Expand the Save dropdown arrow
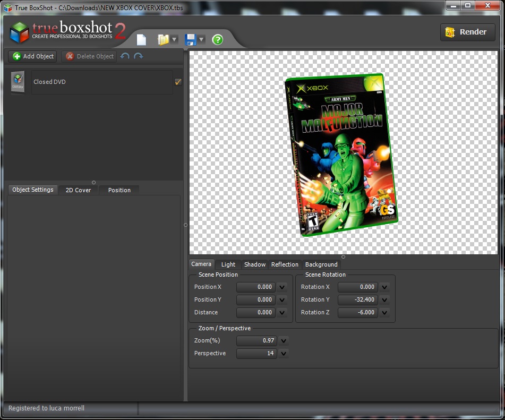 coord(202,40)
